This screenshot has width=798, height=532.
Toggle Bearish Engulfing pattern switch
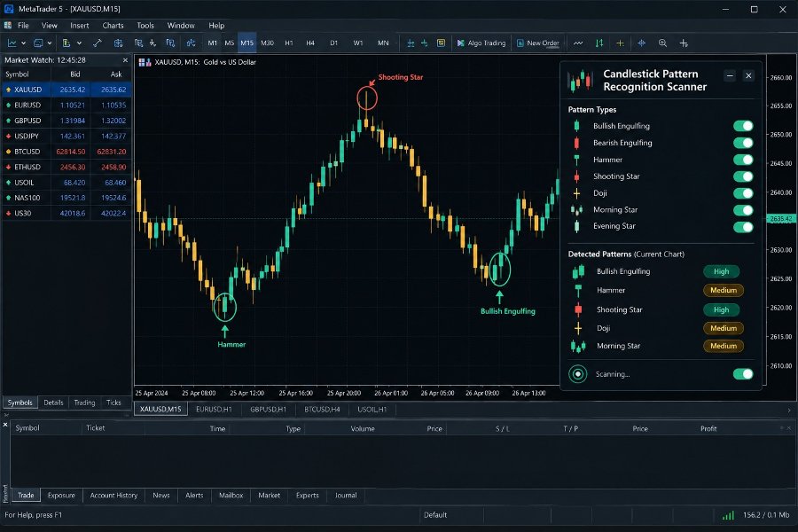743,143
